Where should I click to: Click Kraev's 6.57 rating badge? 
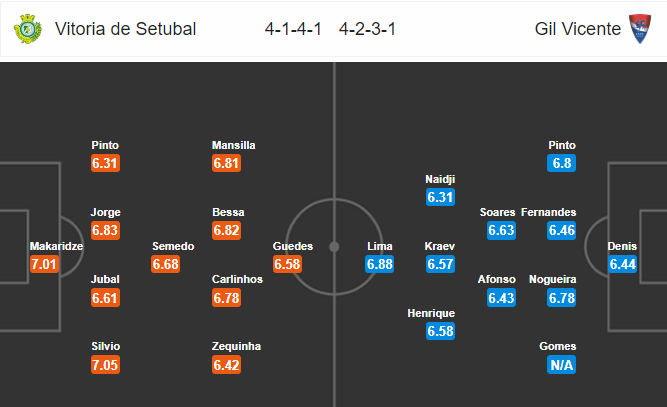point(440,264)
